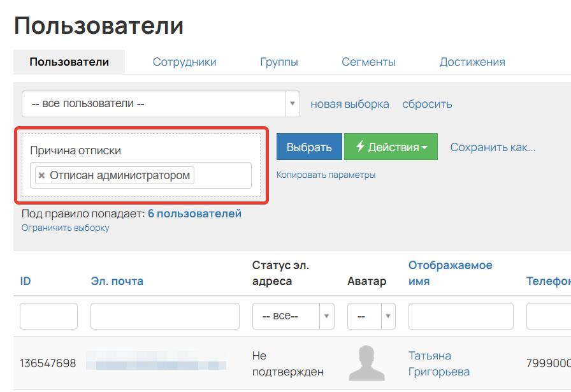This screenshot has width=571, height=392.
Task: Click the lightning icon on Действия button
Action: click(x=361, y=147)
